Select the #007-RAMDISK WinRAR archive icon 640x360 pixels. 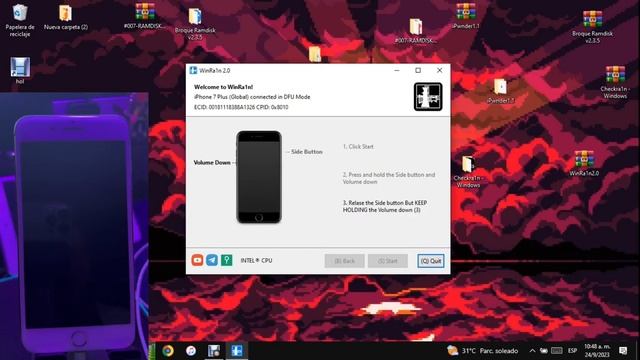coord(145,16)
